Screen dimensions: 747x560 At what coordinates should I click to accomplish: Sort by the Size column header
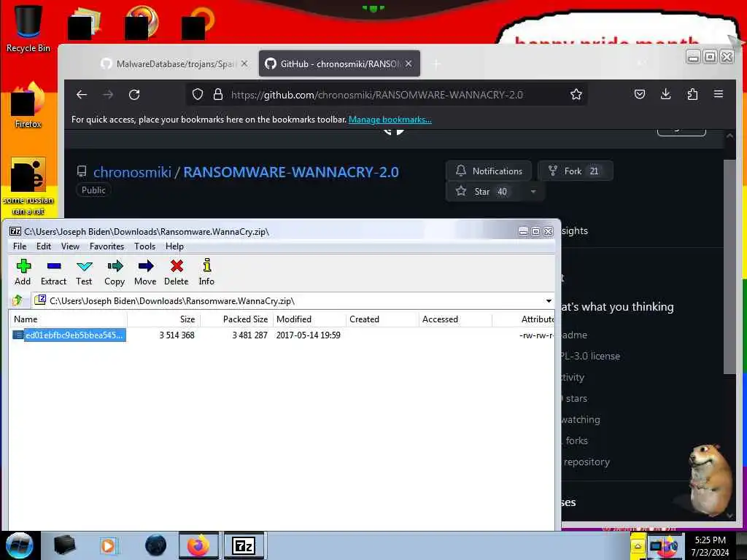[163, 319]
